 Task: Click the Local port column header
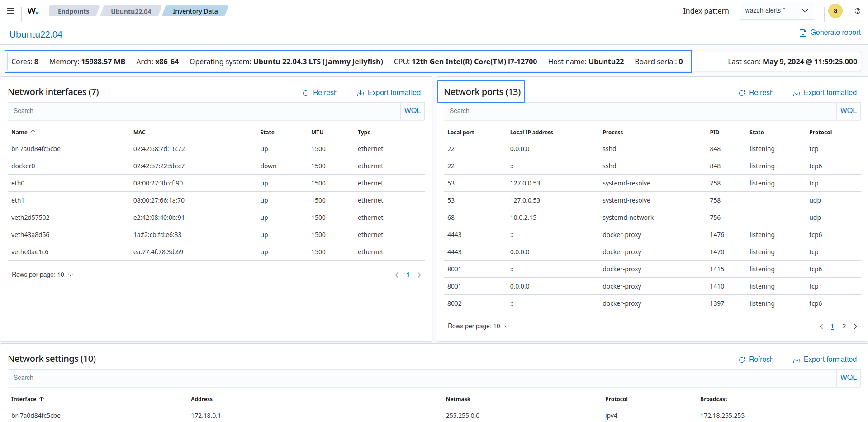pos(460,132)
